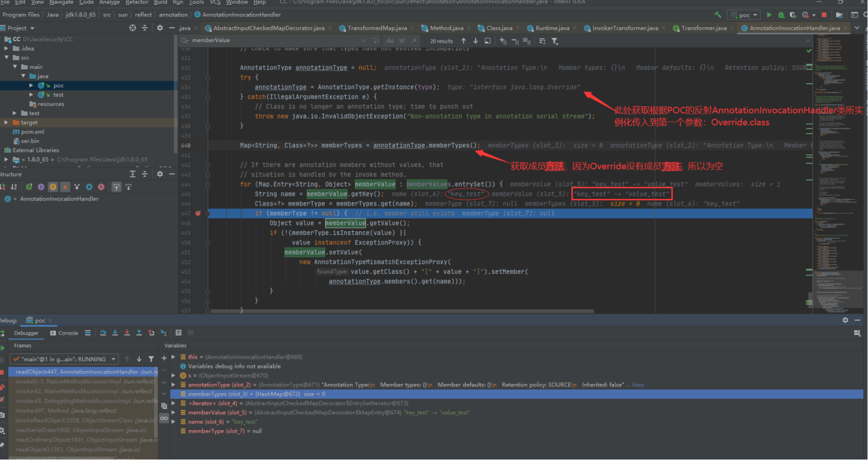Screen dimensions: 868x460
Task: Toggle Show Inherited in Structure panel
Action: click(77, 187)
